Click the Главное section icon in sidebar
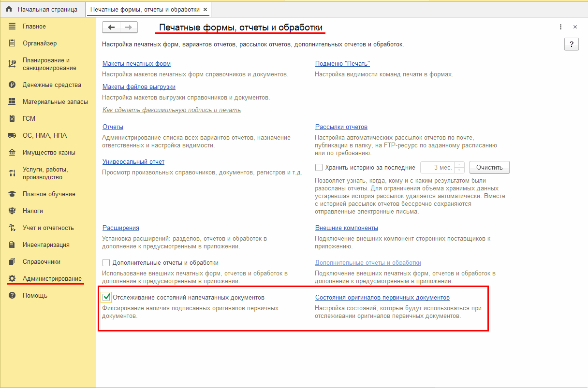588x388 pixels. 12,26
